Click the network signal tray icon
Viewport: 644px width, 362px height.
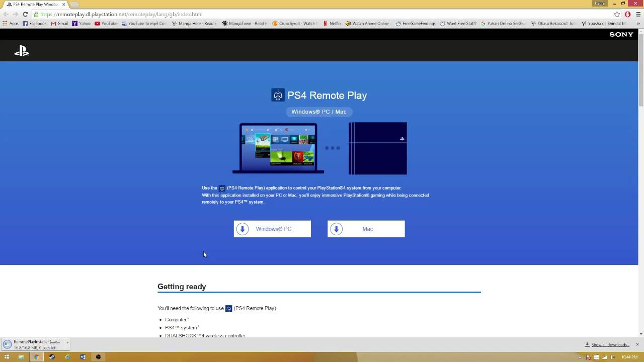pyautogui.click(x=605, y=357)
